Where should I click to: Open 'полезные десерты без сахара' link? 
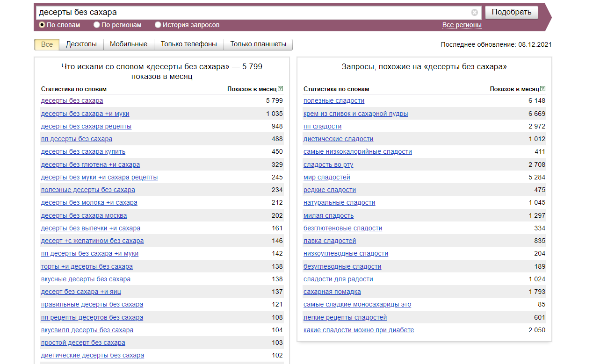coord(88,190)
